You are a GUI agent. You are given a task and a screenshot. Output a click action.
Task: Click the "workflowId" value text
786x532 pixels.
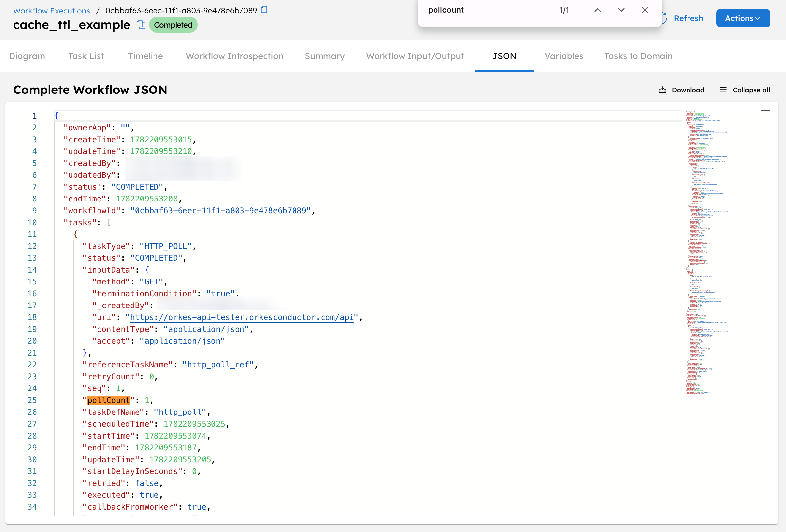pos(220,211)
